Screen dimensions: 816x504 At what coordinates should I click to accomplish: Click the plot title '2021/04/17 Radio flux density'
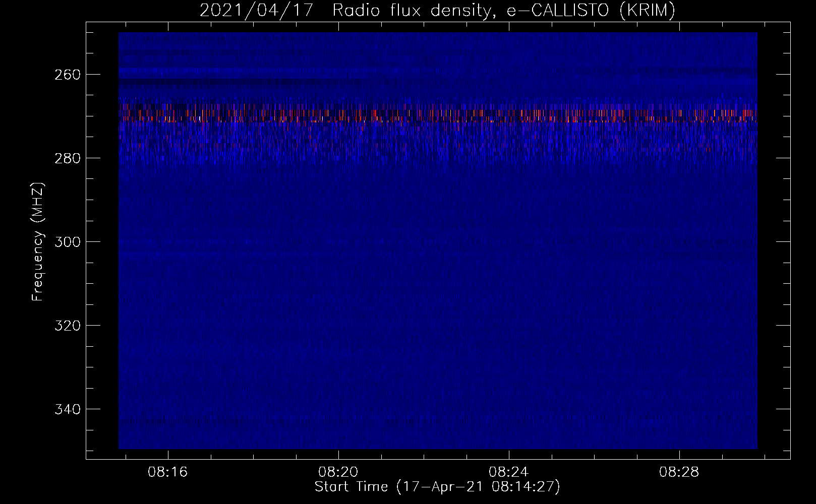pyautogui.click(x=437, y=11)
